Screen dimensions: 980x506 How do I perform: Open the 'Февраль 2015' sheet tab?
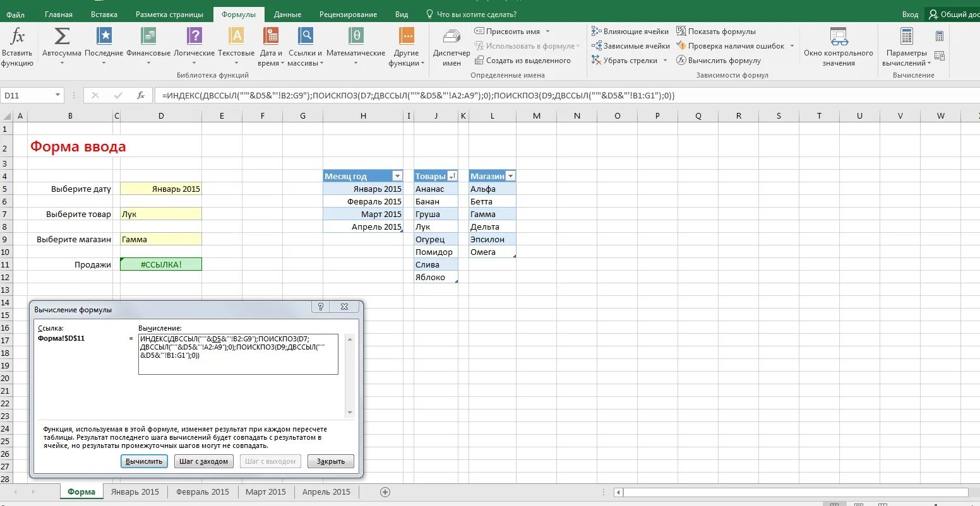[x=203, y=492]
